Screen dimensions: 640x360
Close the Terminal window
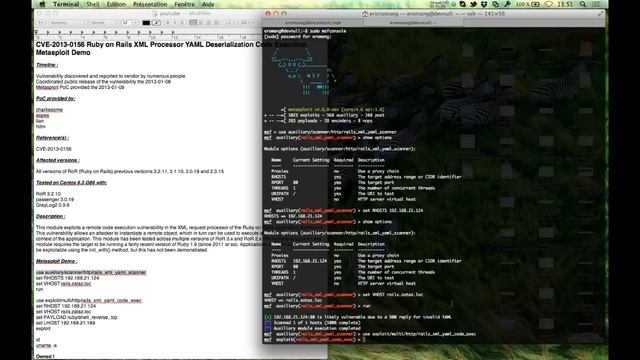(268, 13)
